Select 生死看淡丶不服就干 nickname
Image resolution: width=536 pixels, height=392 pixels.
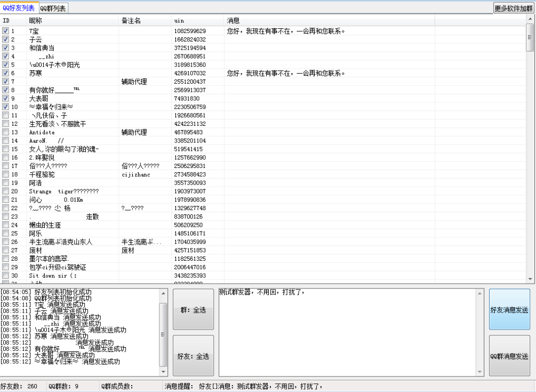58,124
